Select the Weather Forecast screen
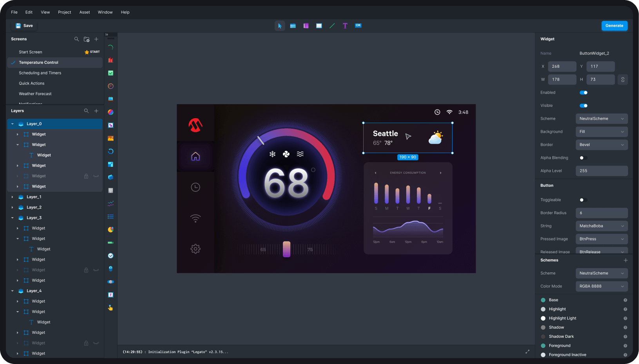Screen dimensions: 639x364 pos(55,94)
